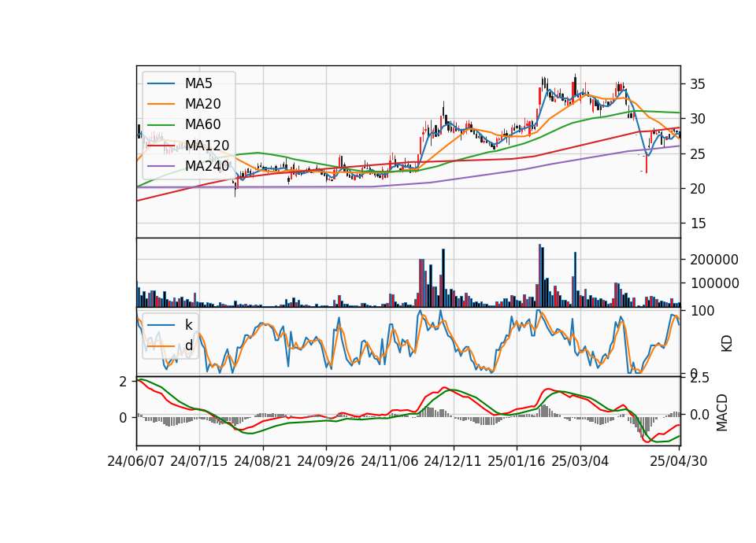The height and width of the screenshot is (543, 756).
Task: Click the MACD right axis value 0.0
Action: [699, 415]
